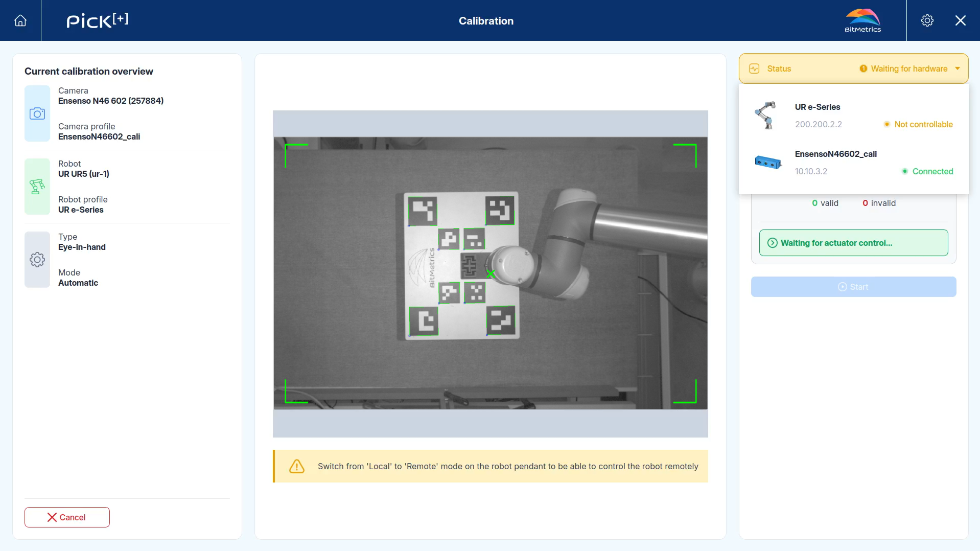Click the UR e-Series name in Status dropdown

pos(818,107)
